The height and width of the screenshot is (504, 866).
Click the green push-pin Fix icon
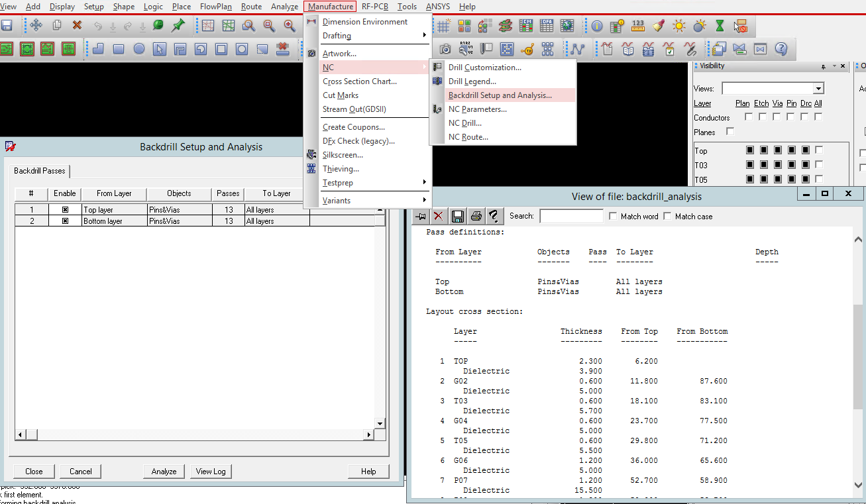pyautogui.click(x=178, y=25)
